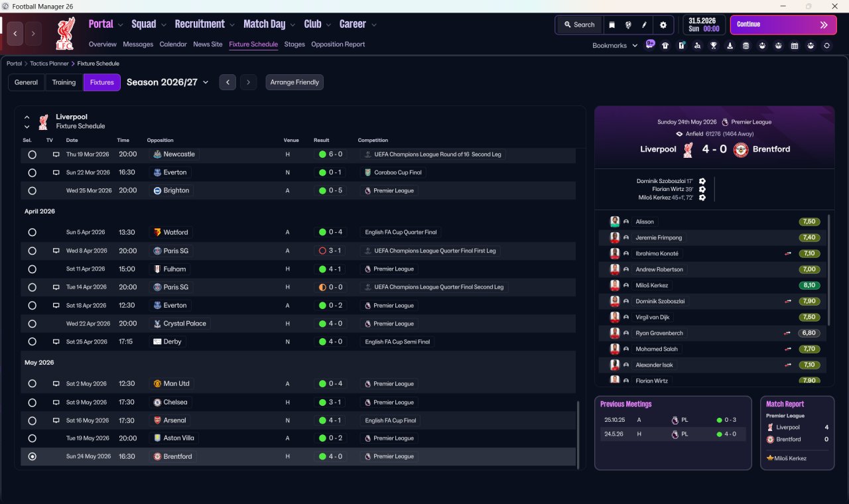Click the coin stack finances icon
The width and height of the screenshot is (849, 504).
tap(746, 46)
